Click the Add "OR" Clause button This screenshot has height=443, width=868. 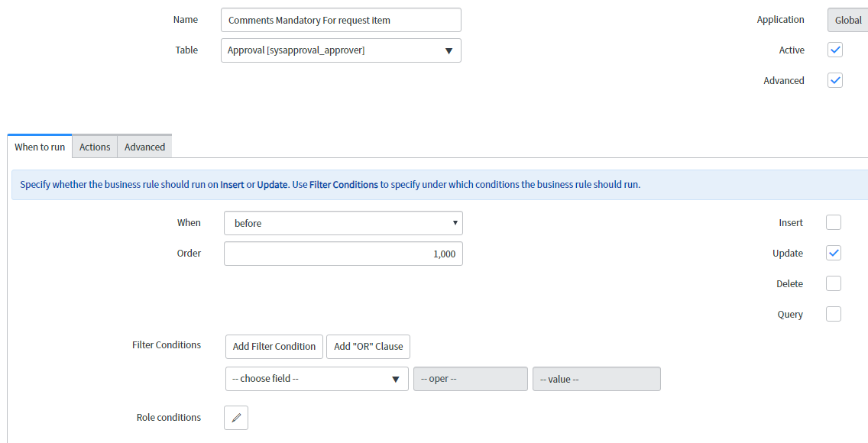pos(368,346)
